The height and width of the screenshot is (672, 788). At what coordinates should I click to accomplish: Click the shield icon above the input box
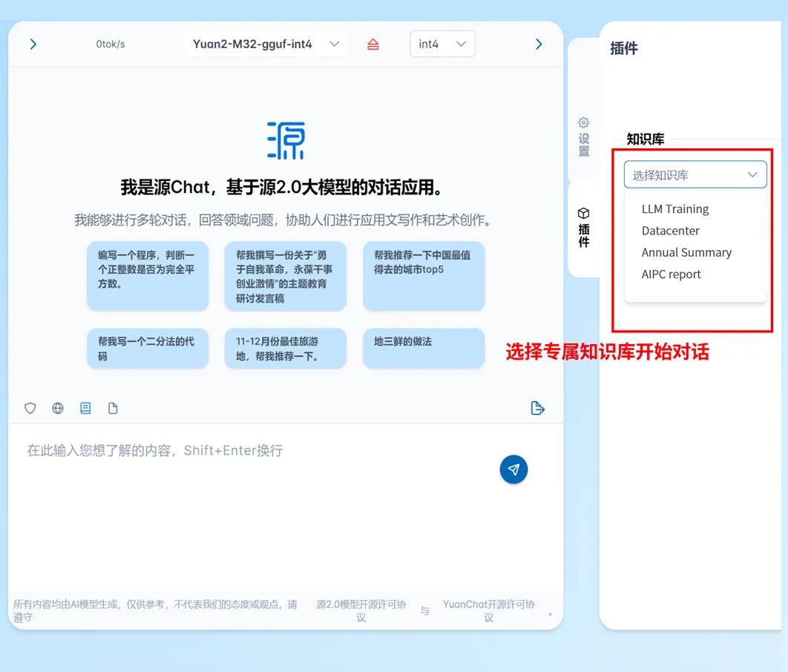(x=30, y=408)
